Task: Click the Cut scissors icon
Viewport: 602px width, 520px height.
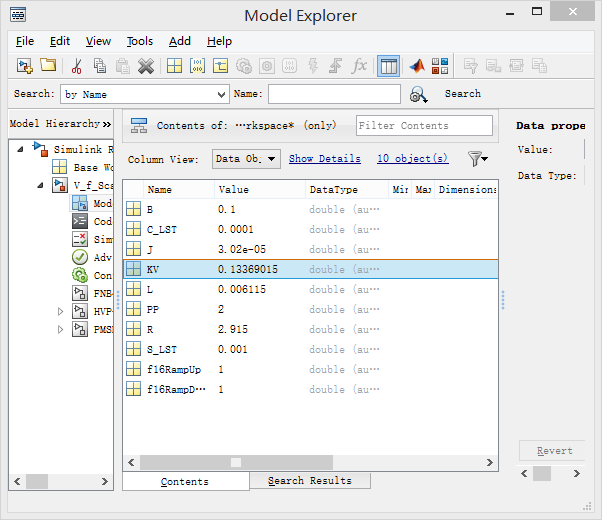Action: click(76, 66)
